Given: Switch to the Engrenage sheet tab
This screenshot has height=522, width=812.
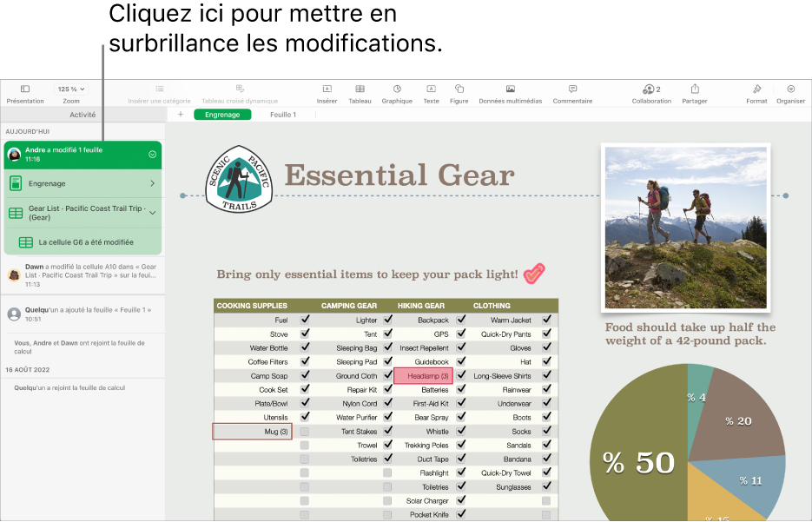Looking at the screenshot, I should [222, 115].
